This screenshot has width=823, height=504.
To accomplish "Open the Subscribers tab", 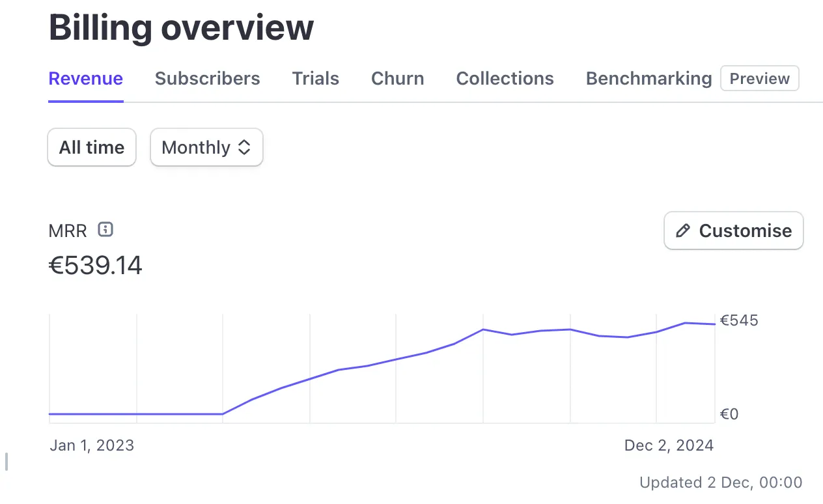I will click(x=207, y=79).
